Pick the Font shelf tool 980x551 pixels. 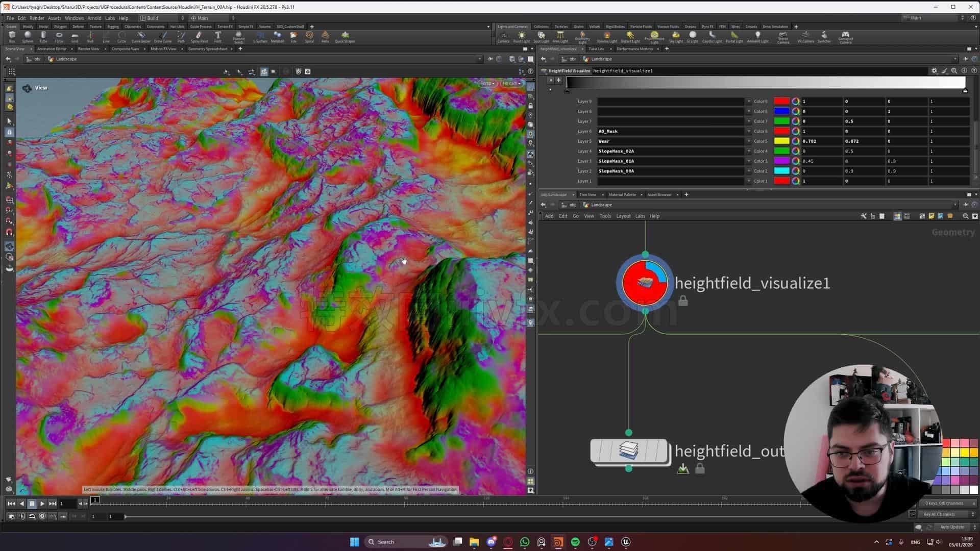pos(218,37)
